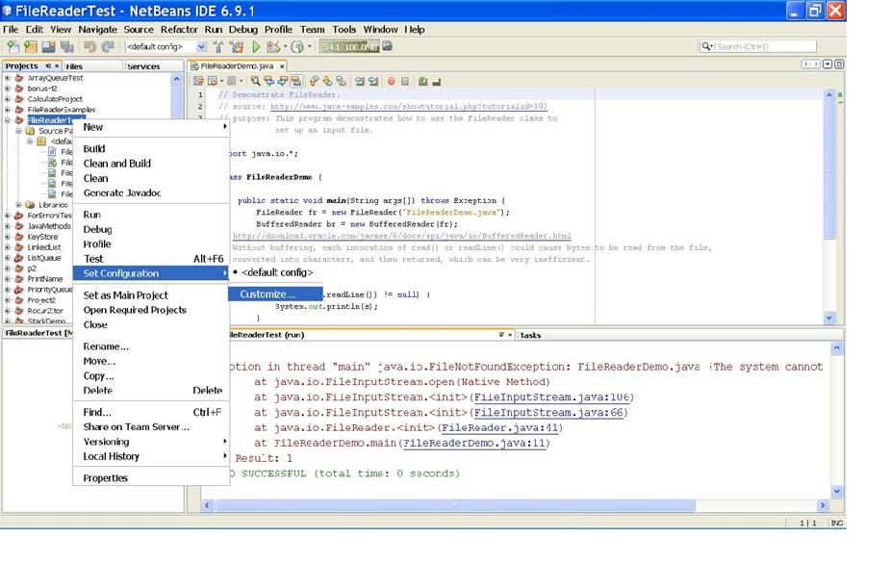Expand the Libraries node in the Projects tree

[18, 204]
